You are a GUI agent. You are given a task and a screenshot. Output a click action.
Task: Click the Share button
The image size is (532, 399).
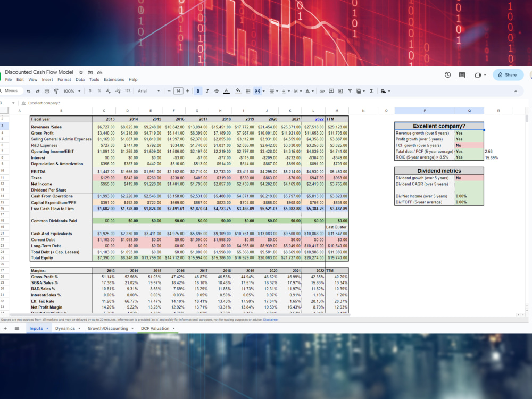coord(508,75)
